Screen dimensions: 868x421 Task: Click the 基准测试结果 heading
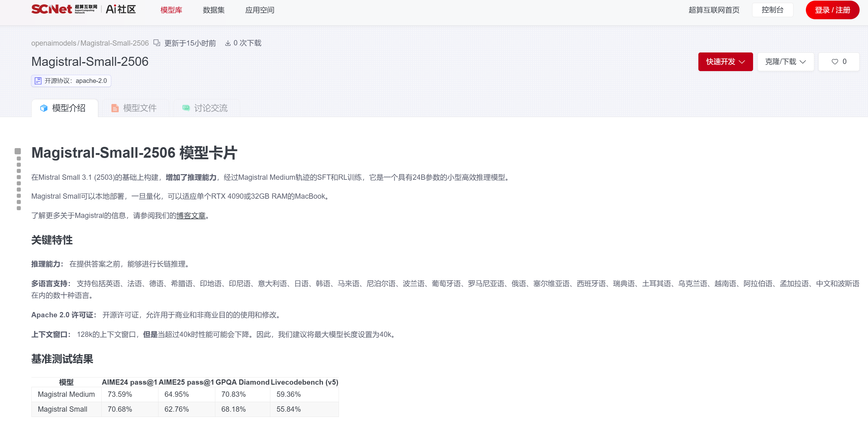click(62, 359)
